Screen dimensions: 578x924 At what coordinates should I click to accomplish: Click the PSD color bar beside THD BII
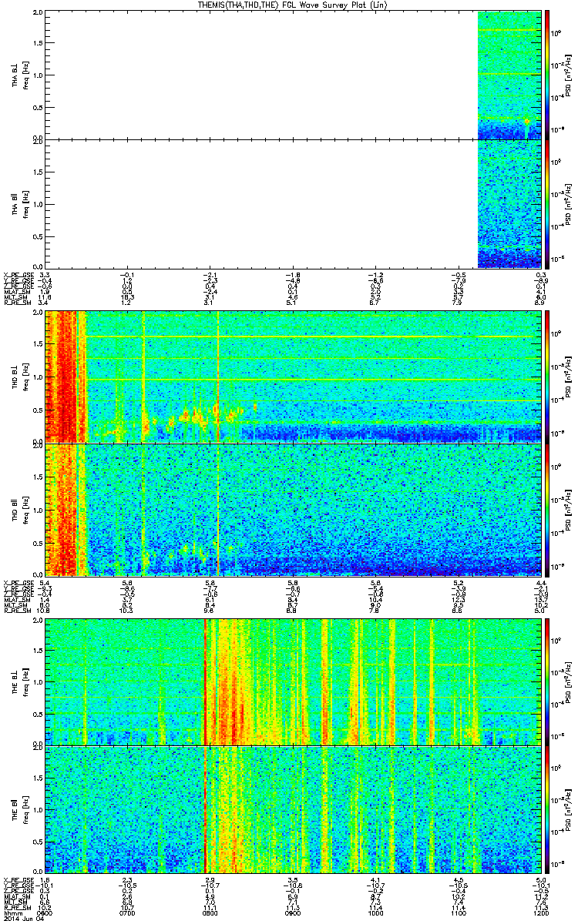547,509
